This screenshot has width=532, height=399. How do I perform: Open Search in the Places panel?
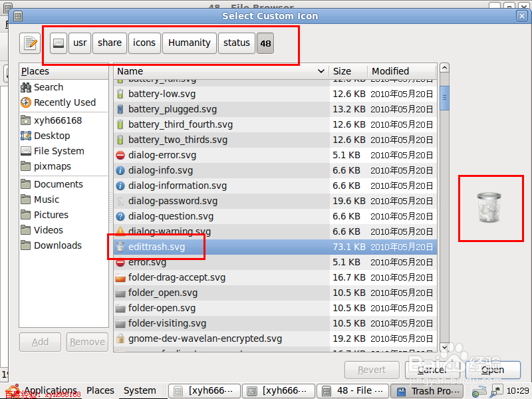[x=64, y=87]
